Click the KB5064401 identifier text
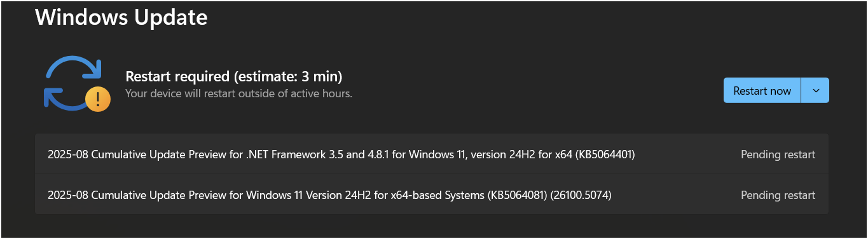This screenshot has height=239, width=868. coord(605,154)
